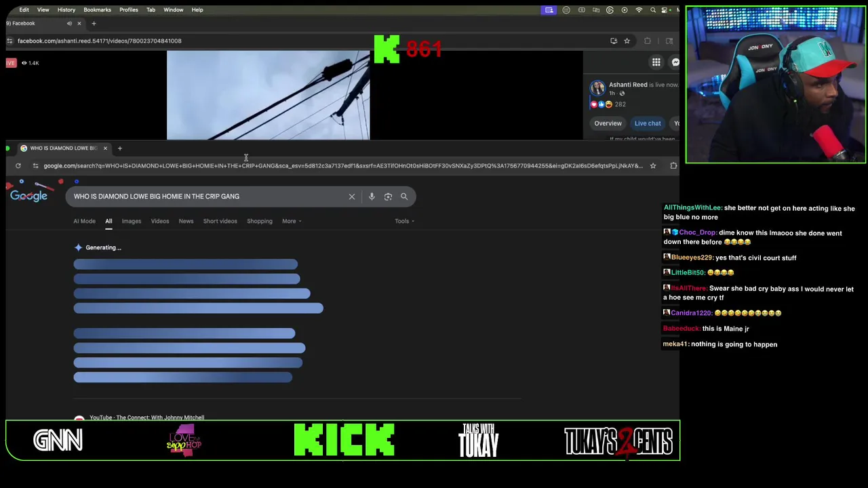Click the Ashanti Reed profile picture

(597, 88)
